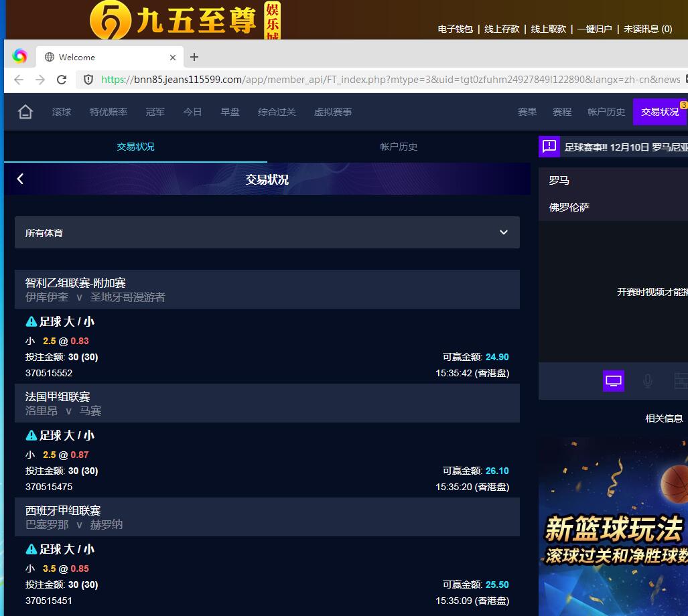Go back using the arrow beside 交易状况 header
Image resolution: width=688 pixels, height=616 pixels.
20,179
